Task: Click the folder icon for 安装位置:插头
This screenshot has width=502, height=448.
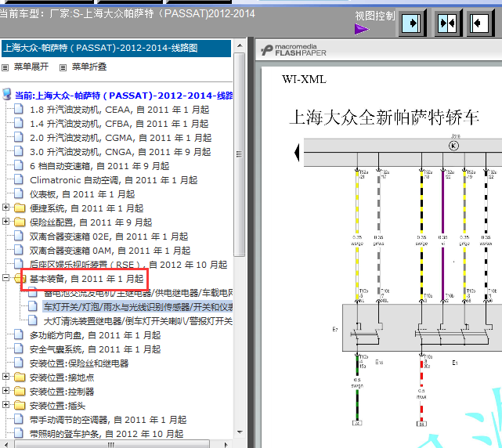Action: point(20,406)
